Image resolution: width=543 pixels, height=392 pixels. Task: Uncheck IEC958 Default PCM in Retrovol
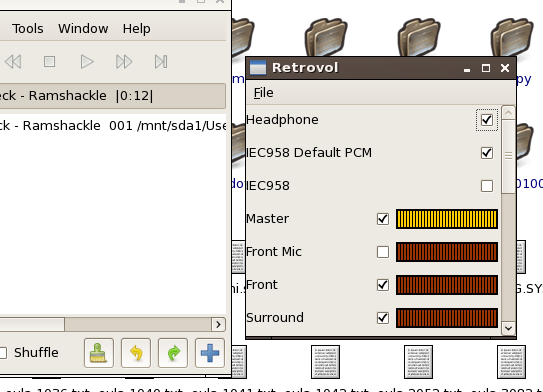point(487,153)
